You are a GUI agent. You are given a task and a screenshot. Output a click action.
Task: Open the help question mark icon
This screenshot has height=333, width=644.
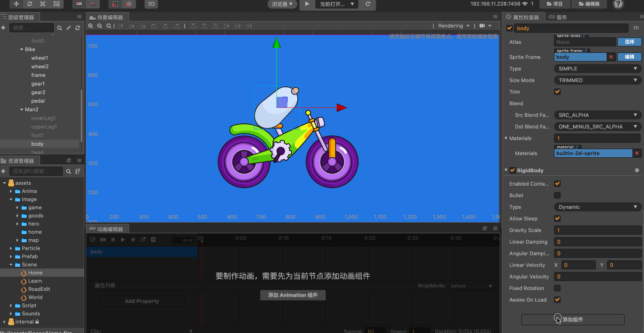tap(618, 4)
